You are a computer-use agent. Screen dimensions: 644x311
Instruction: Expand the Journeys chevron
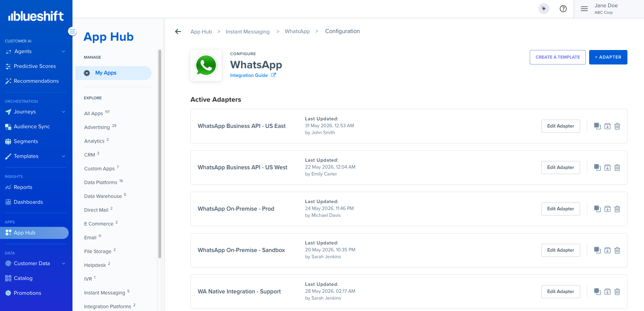coord(64,112)
